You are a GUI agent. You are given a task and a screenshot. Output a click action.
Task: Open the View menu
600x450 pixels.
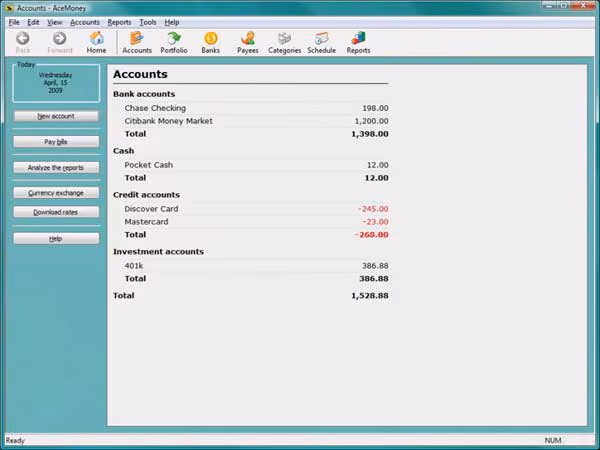click(54, 22)
